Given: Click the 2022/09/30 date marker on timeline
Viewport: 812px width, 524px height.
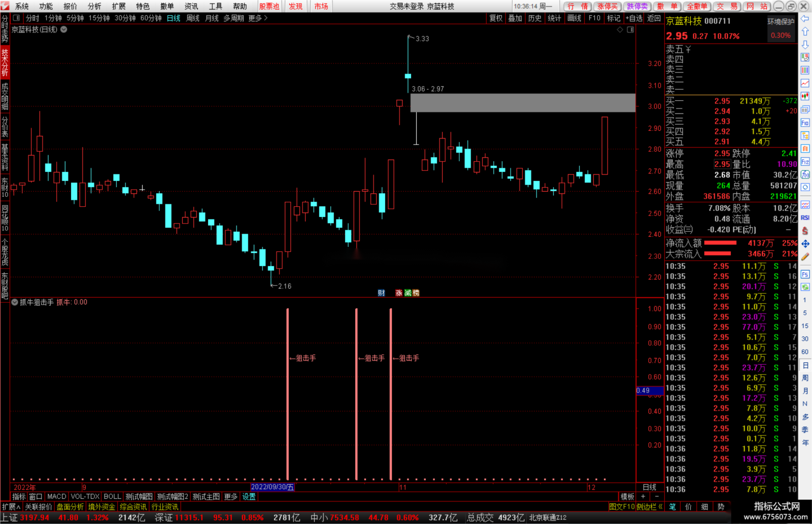Looking at the screenshot, I should pos(272,487).
